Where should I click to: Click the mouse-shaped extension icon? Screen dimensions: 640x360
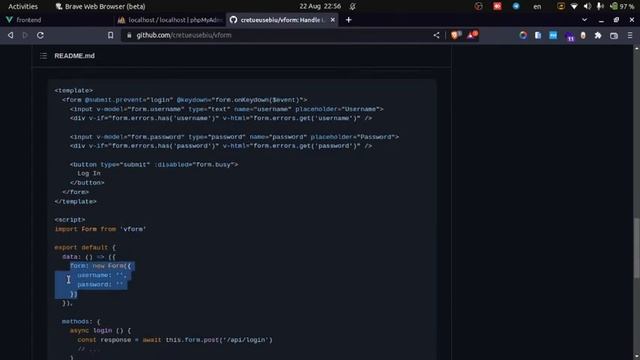tap(583, 36)
